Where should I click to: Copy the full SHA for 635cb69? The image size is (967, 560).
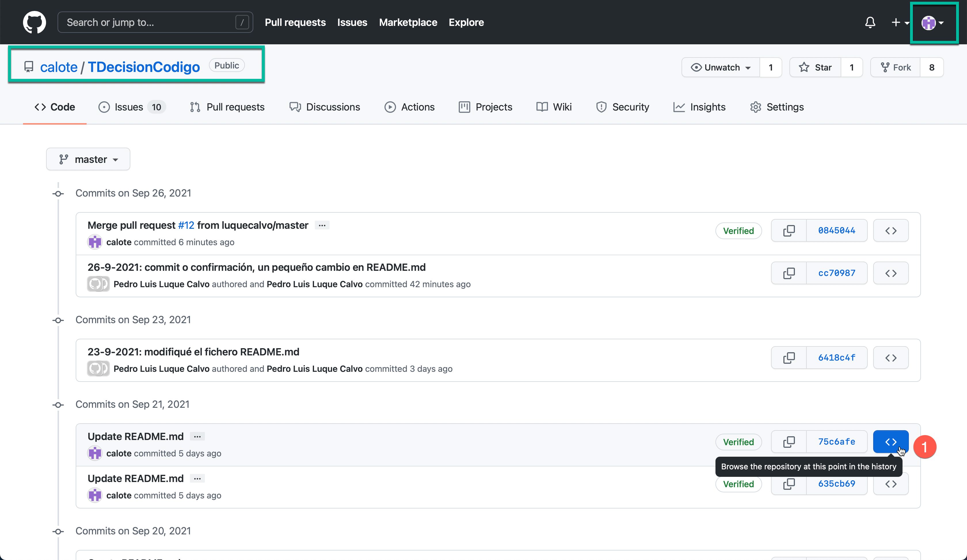(x=789, y=484)
